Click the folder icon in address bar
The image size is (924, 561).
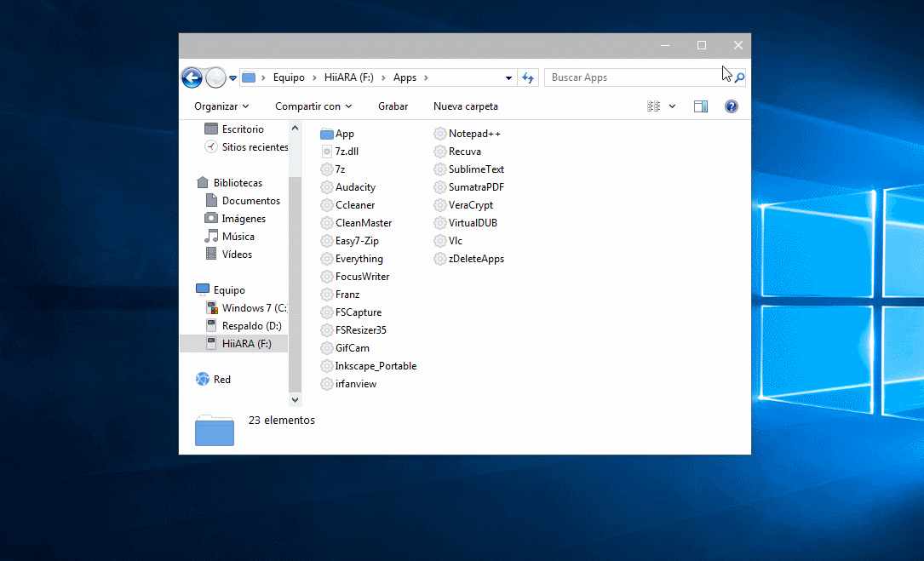pyautogui.click(x=249, y=77)
